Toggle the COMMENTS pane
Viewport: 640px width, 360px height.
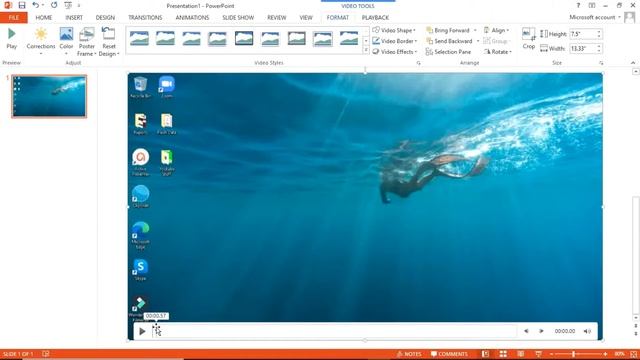click(449, 354)
